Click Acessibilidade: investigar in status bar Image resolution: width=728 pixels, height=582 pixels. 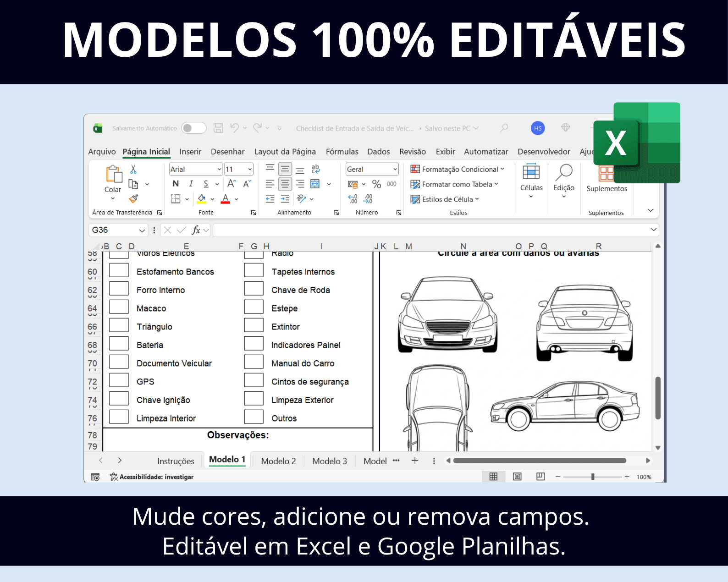tap(156, 477)
